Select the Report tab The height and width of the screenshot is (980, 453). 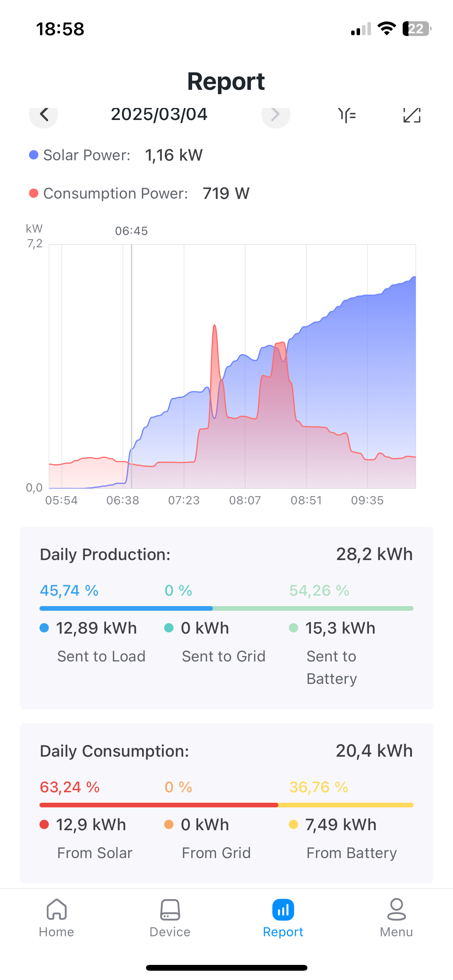(x=283, y=918)
